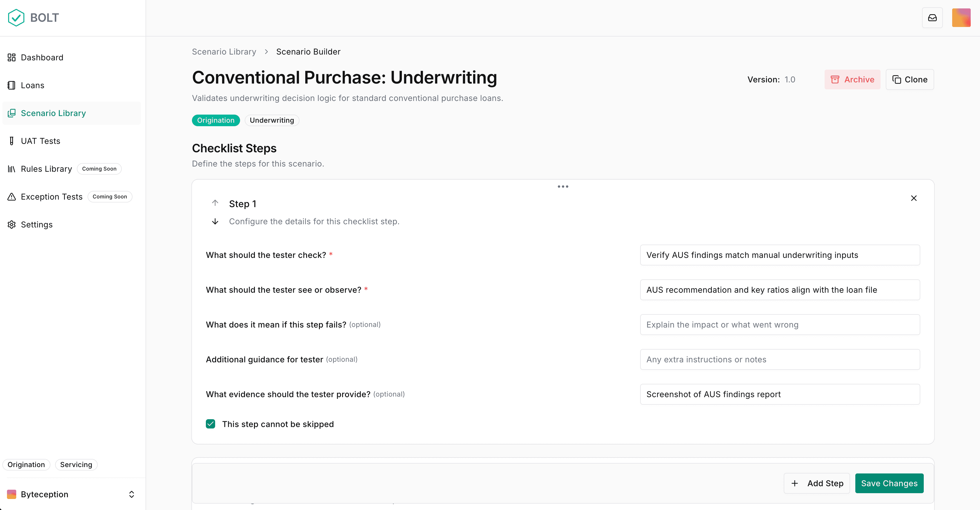This screenshot has height=510, width=980.
Task: Select the Origination tag under the title
Action: [216, 120]
